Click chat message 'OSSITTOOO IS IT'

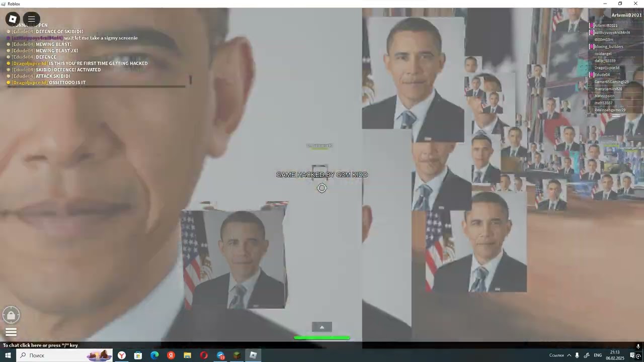(67, 82)
